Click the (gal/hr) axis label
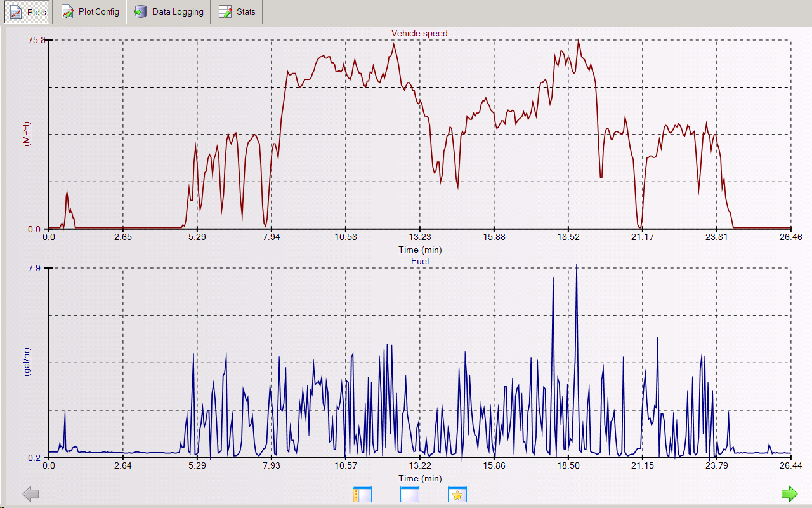This screenshot has height=508, width=812. coord(27,362)
